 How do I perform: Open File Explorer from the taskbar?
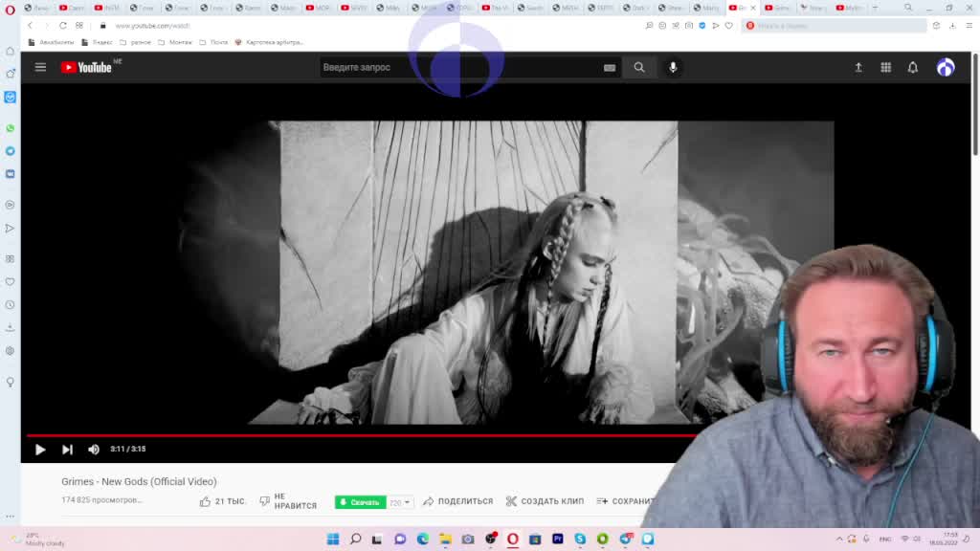[x=445, y=540]
